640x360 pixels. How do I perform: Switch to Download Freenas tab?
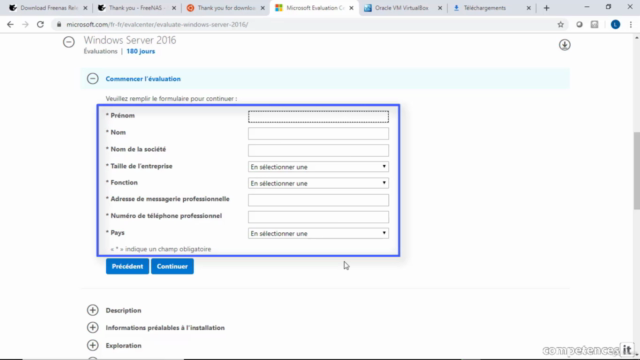click(48, 8)
